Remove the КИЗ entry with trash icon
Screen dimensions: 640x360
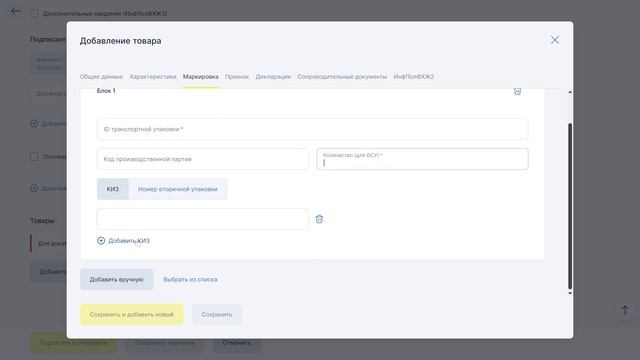click(x=319, y=219)
